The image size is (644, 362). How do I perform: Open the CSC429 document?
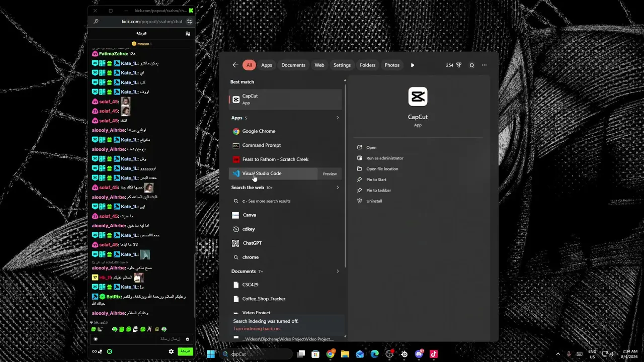[x=285, y=285]
